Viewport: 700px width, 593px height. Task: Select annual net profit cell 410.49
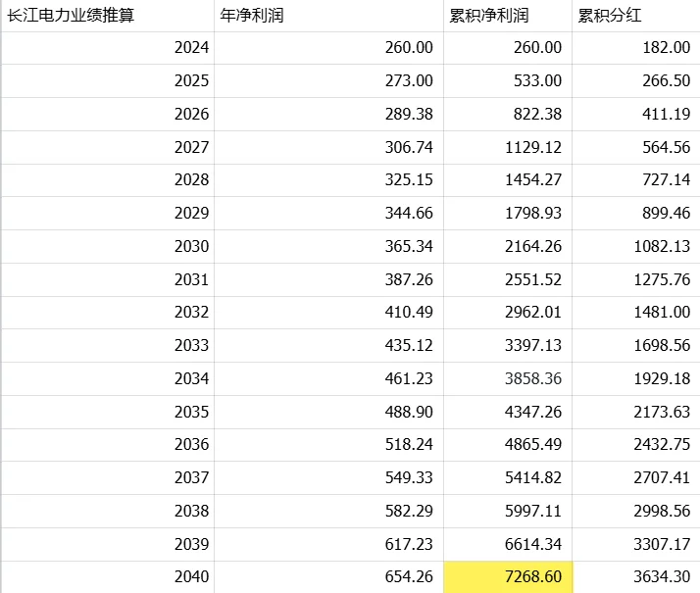[329, 313]
